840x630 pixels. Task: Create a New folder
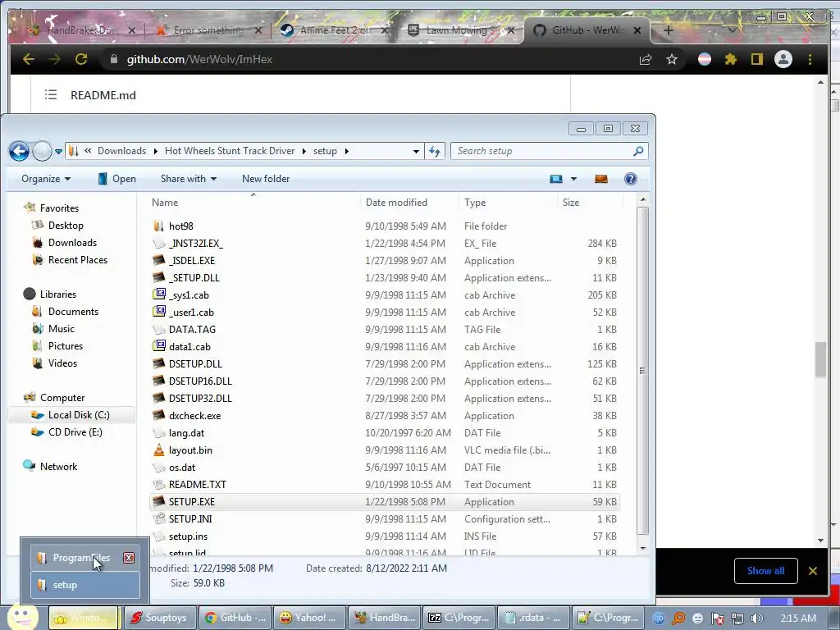point(266,179)
